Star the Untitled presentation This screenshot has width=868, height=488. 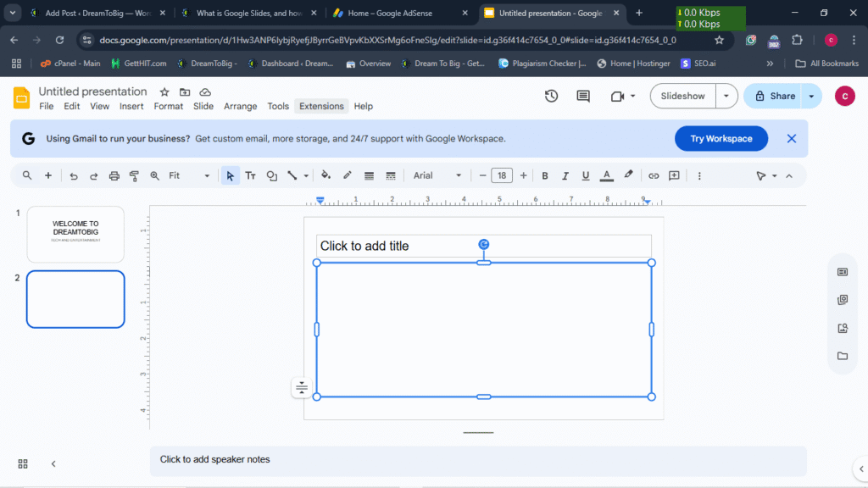coord(164,92)
